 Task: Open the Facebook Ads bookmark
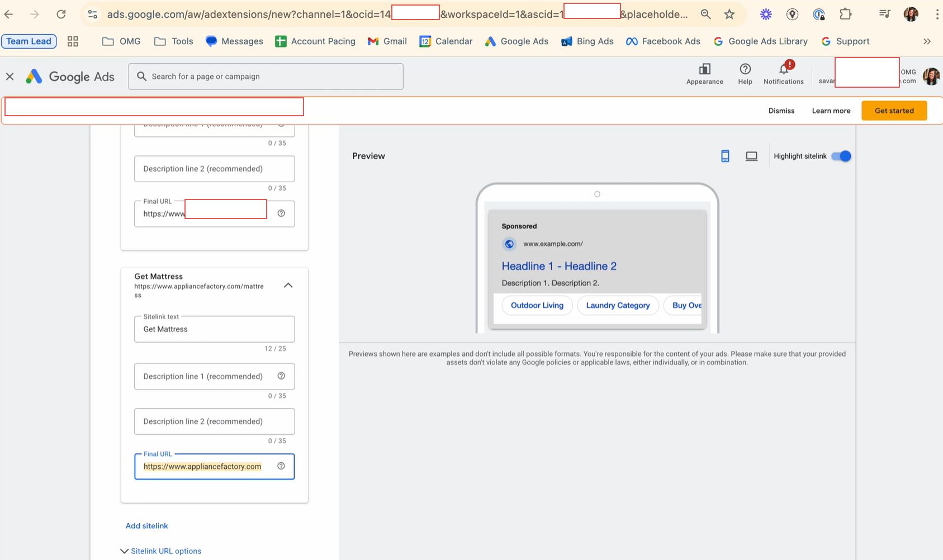tap(663, 41)
